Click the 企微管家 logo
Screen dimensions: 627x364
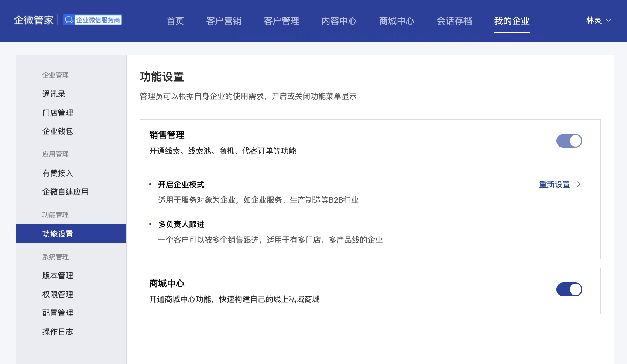34,20
